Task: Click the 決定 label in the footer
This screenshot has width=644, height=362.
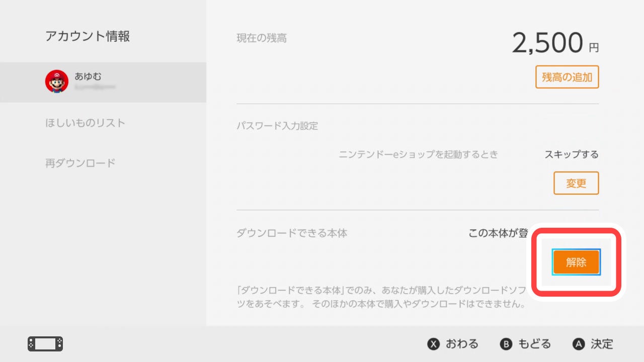Action: click(x=602, y=344)
